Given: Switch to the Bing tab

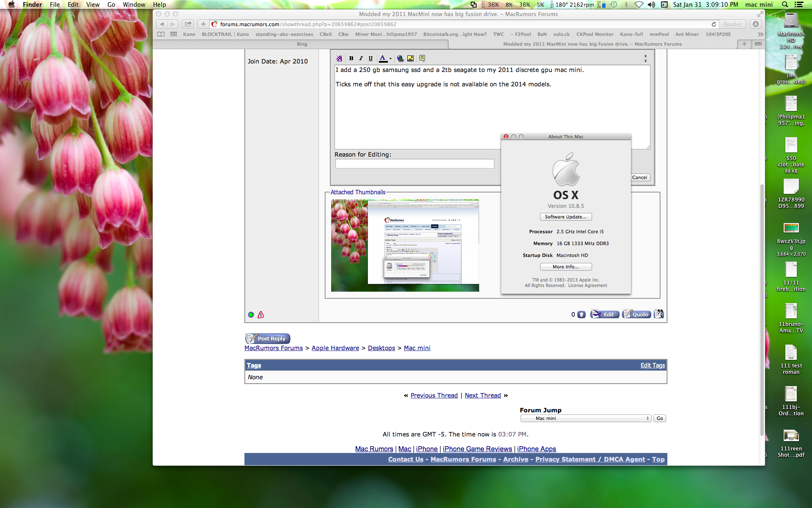Looking at the screenshot, I should tap(302, 44).
